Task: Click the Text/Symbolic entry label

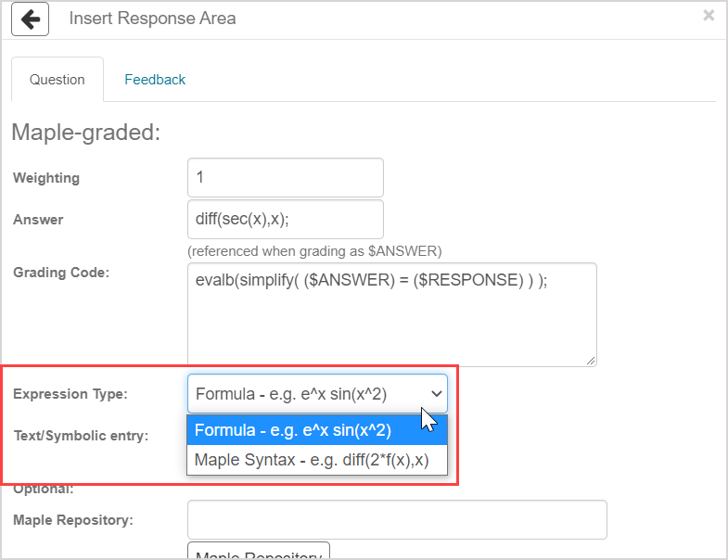Action: pos(81,435)
